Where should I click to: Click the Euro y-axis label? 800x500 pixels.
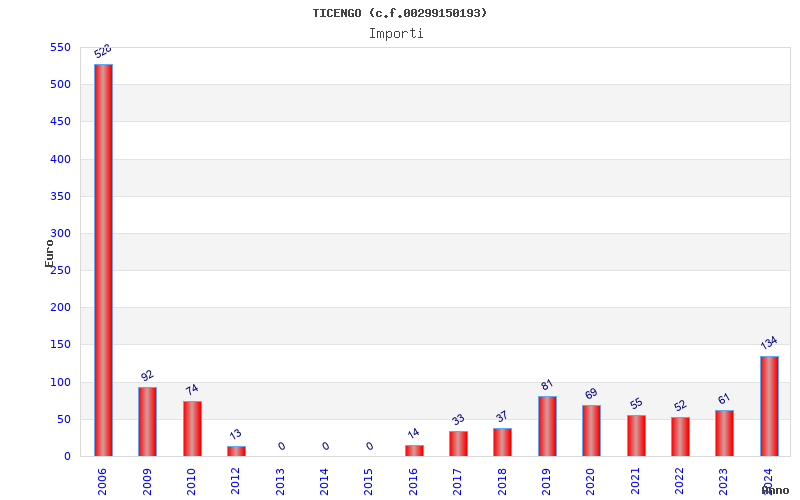click(49, 254)
